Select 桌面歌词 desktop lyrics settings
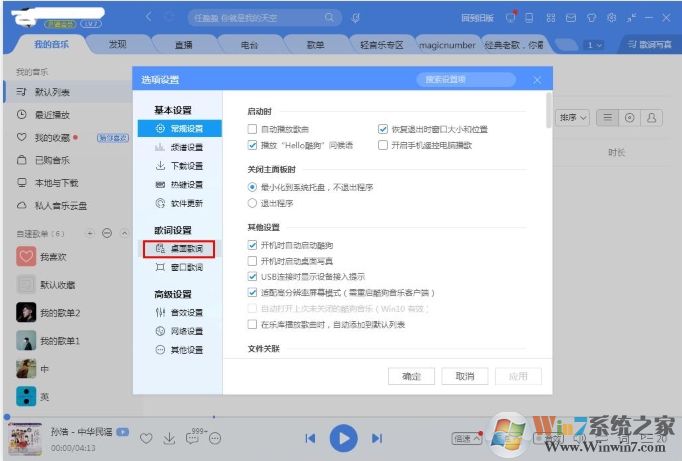This screenshot has height=461, width=682. pos(180,249)
